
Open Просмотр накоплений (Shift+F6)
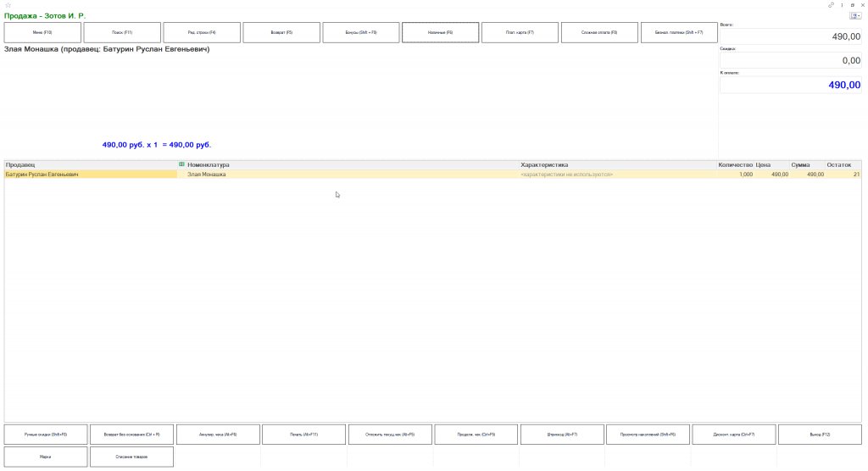coord(648,435)
